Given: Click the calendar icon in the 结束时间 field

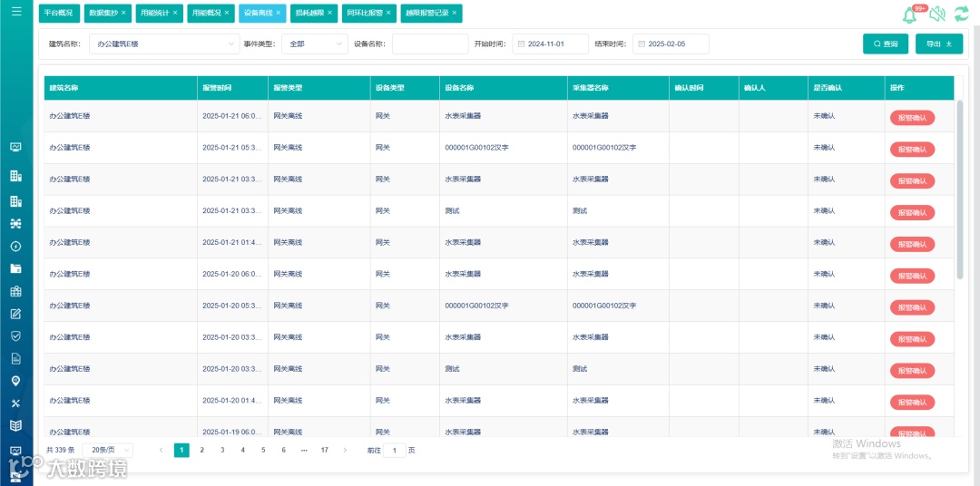Looking at the screenshot, I should (642, 44).
